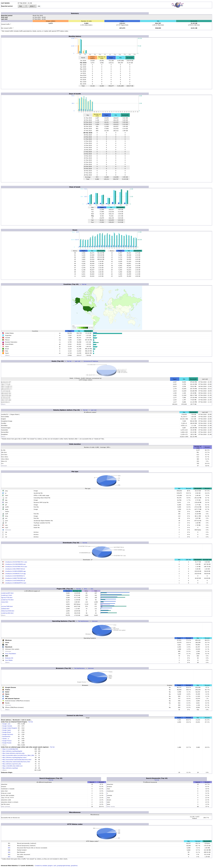
Task: Click the Canada flag icon
Action: click(x=3, y=338)
